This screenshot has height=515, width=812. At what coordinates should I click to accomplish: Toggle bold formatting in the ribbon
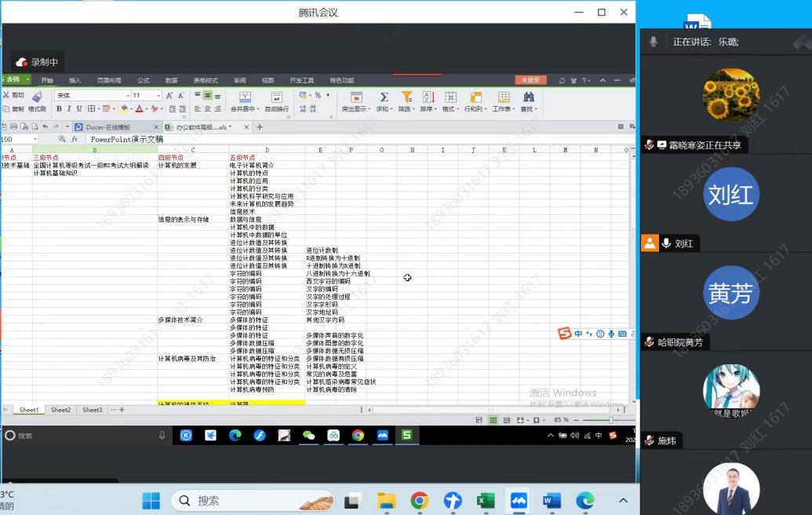[59, 109]
